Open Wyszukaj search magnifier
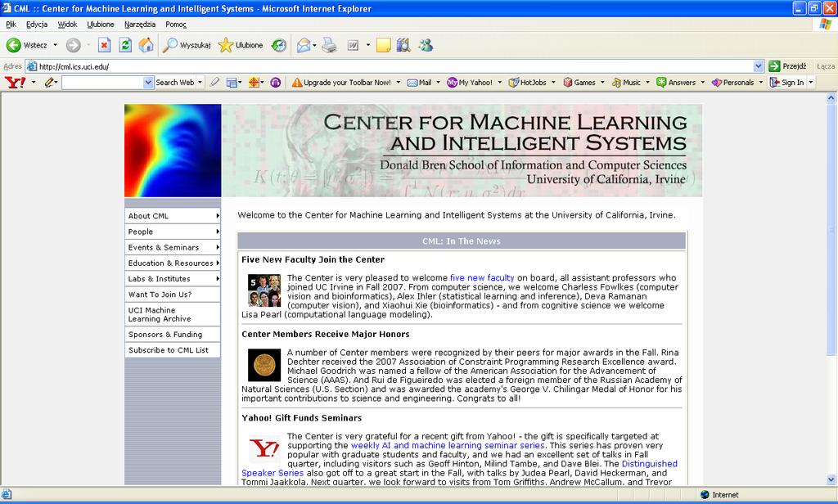Viewport: 838px width, 504px height. [x=187, y=46]
